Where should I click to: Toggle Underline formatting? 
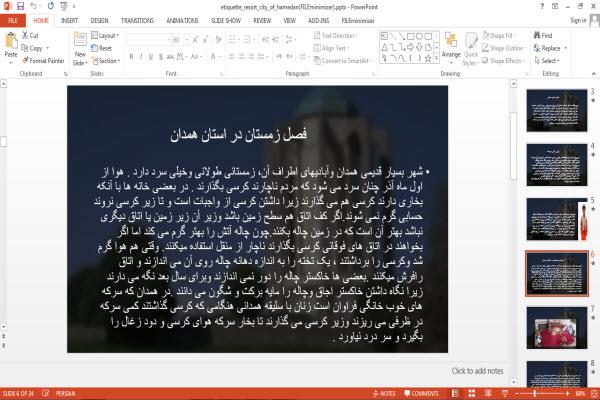(x=151, y=57)
